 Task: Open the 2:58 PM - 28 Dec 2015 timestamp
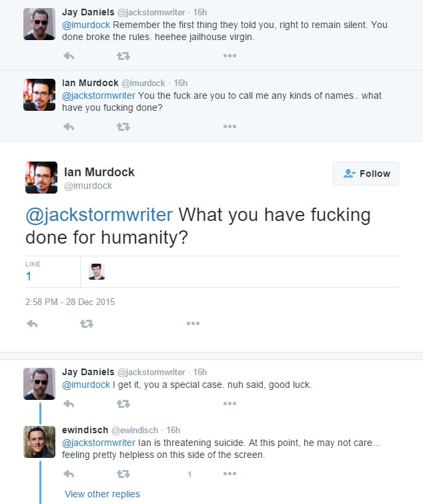tap(69, 302)
